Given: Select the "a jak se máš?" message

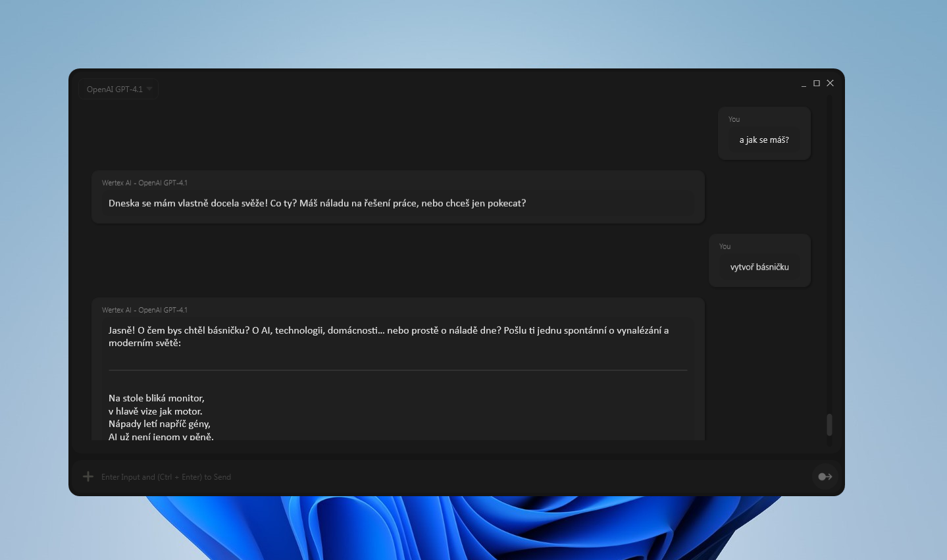Looking at the screenshot, I should tap(763, 140).
